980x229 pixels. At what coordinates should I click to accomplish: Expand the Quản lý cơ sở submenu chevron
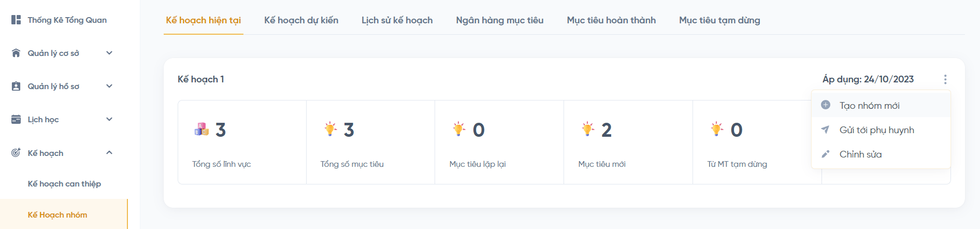(x=109, y=53)
